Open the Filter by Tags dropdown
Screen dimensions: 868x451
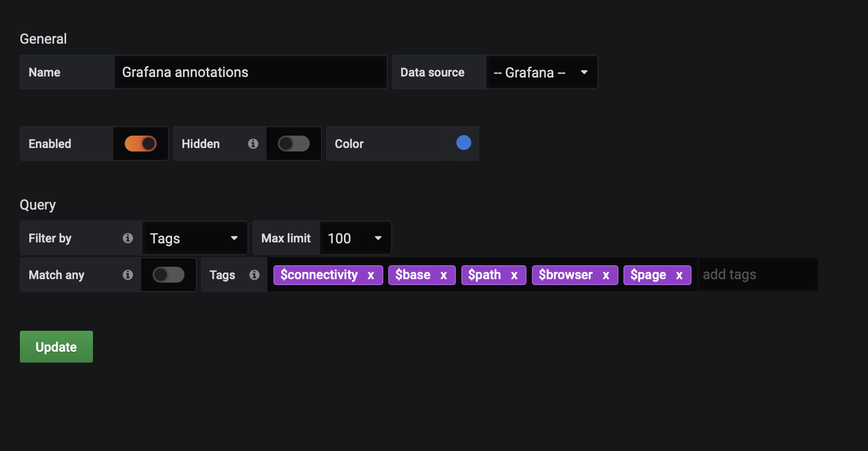point(195,238)
